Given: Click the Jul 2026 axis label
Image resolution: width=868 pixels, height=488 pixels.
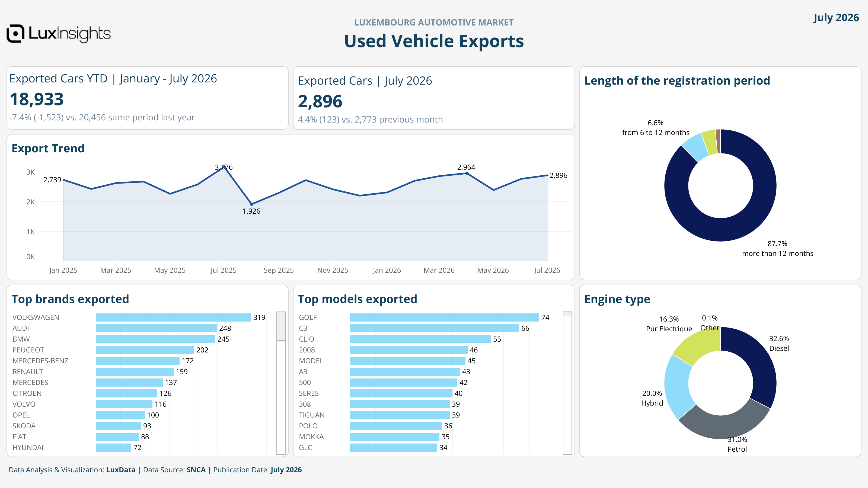Looking at the screenshot, I should tap(547, 270).
